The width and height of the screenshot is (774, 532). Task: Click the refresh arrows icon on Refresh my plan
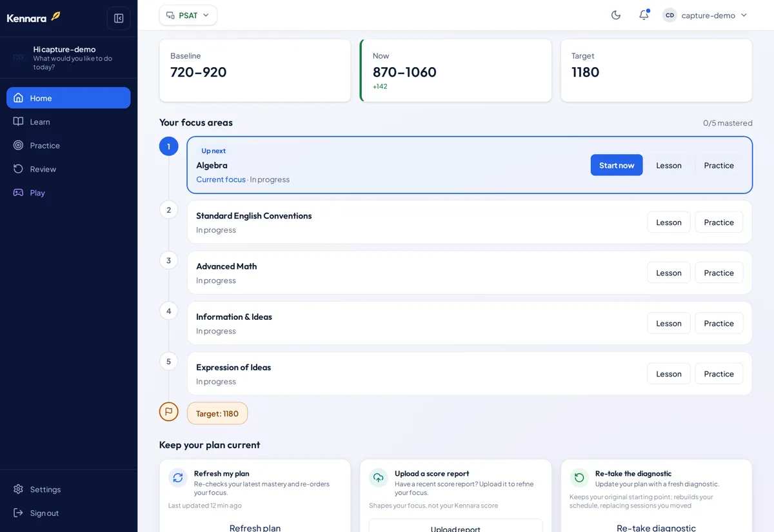(178, 478)
